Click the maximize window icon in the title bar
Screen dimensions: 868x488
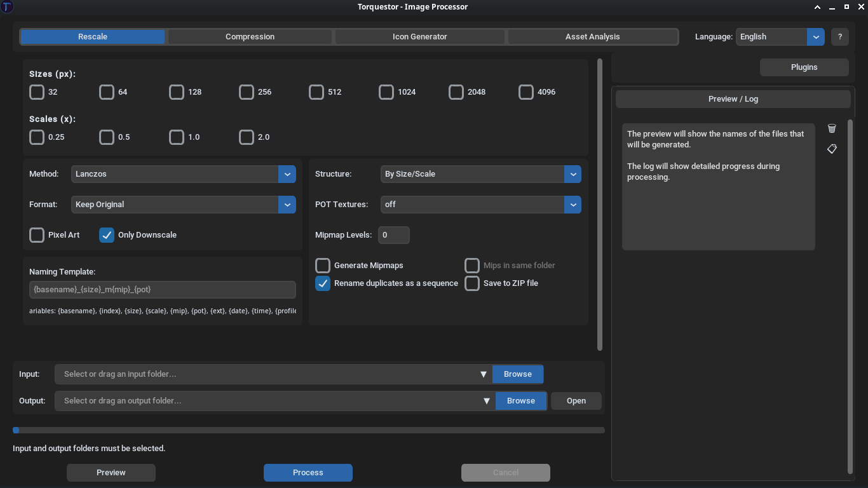pos(846,7)
